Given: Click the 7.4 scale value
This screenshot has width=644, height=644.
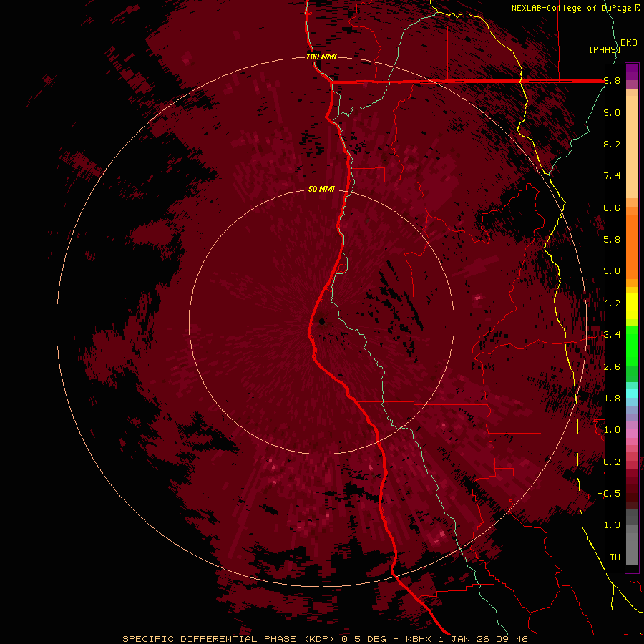Looking at the screenshot, I should pyautogui.click(x=612, y=176).
